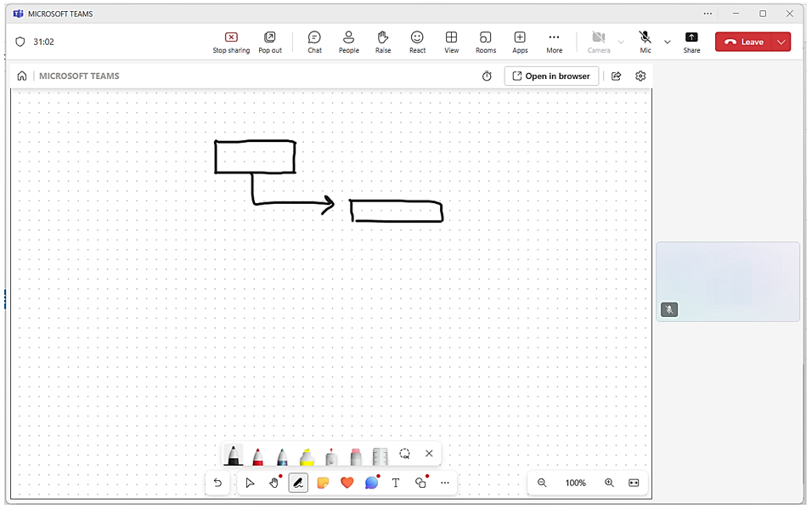Choose the eraser tool
This screenshot has width=812, height=509.
(356, 455)
